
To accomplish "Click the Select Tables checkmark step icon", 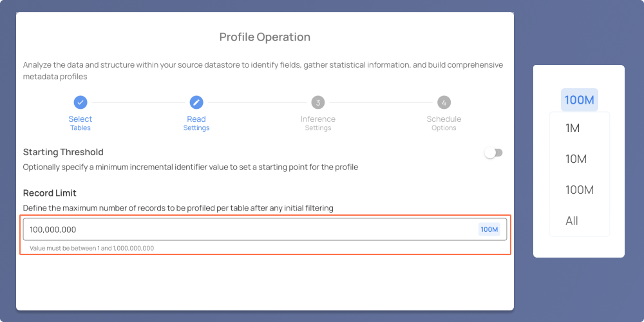I will (x=80, y=102).
